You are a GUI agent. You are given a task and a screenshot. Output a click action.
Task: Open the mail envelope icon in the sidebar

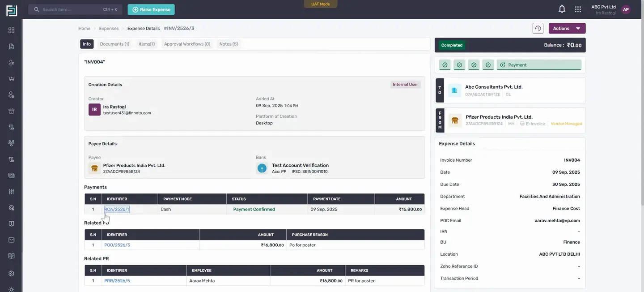12,240
